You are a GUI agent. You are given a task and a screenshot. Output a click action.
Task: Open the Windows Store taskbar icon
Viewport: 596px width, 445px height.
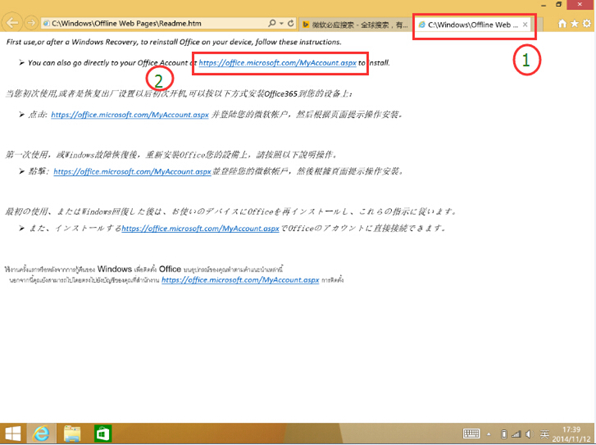pyautogui.click(x=103, y=434)
